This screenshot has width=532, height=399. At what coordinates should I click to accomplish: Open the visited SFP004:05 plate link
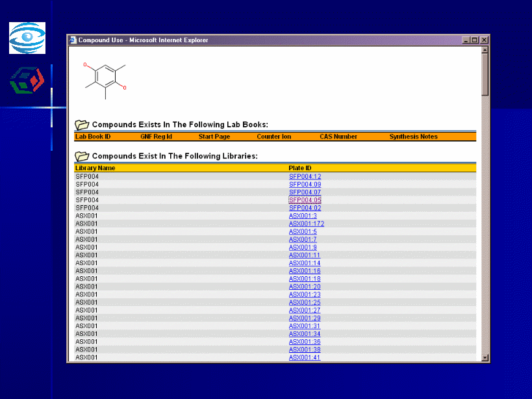(305, 200)
